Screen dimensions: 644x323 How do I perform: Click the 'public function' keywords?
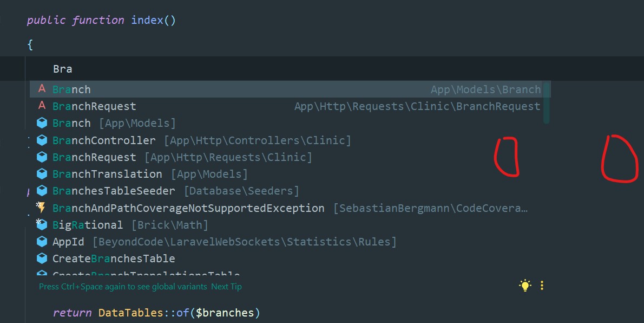click(x=76, y=20)
